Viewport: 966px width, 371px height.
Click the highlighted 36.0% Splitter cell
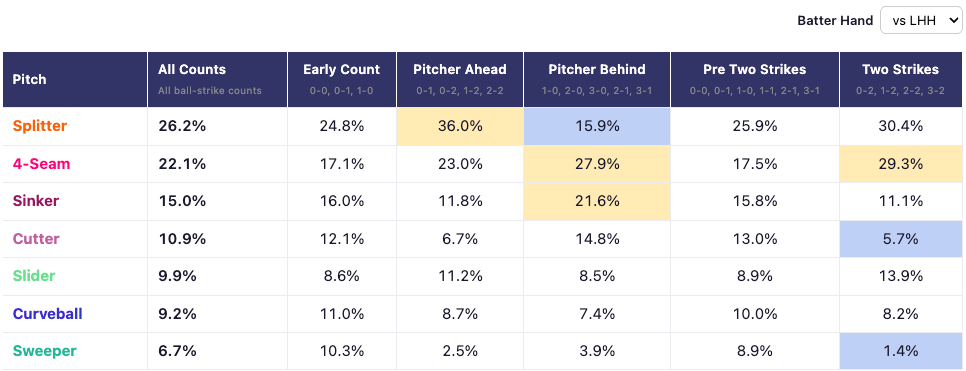coord(460,126)
